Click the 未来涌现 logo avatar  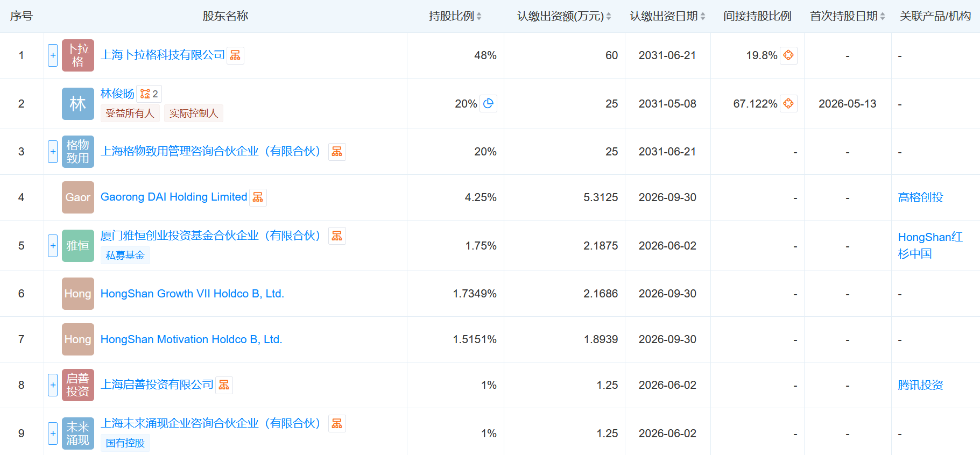78,433
